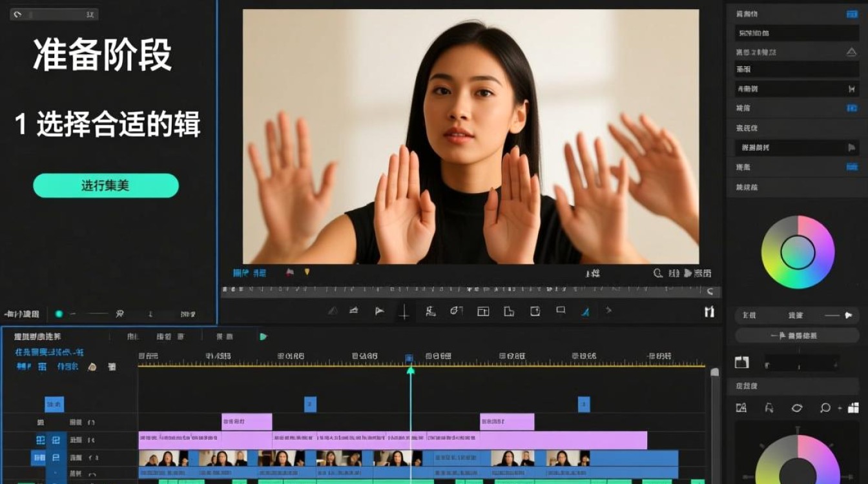Click the white bracket icon ending the toolbar
This screenshot has height=484, width=868.
click(x=709, y=312)
